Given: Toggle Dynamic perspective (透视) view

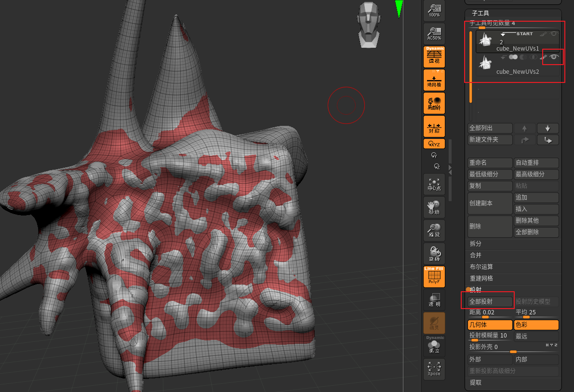Looking at the screenshot, I should tap(434, 56).
